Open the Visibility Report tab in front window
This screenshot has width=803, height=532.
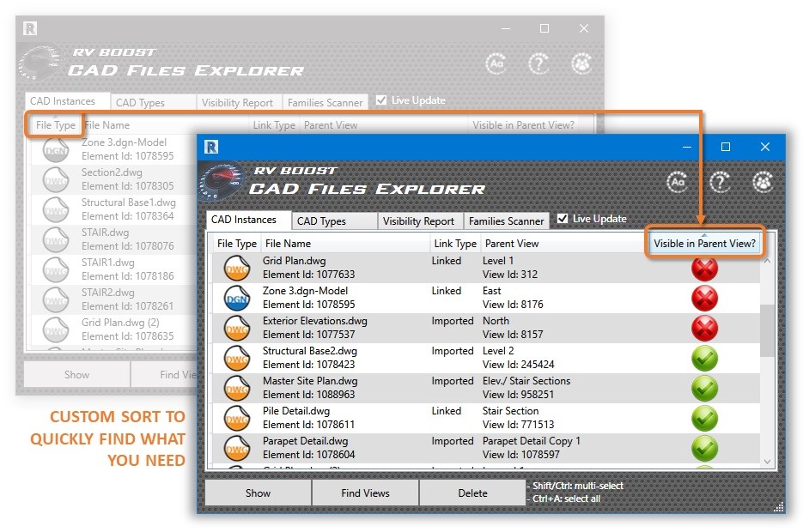coord(421,221)
